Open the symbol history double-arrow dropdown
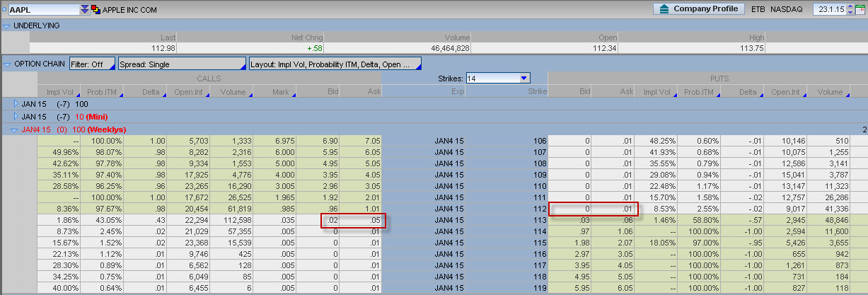Image resolution: width=868 pixels, height=295 pixels. click(x=85, y=9)
